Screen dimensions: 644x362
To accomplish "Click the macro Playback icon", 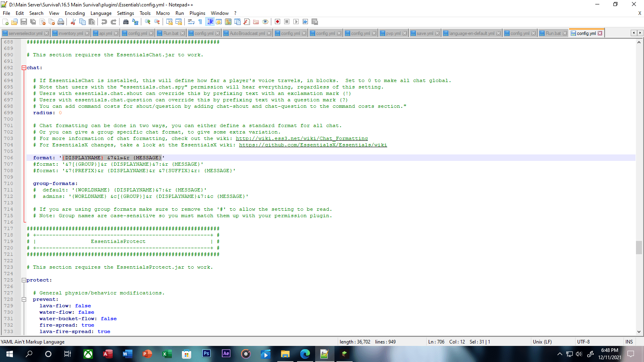I will pyautogui.click(x=296, y=22).
